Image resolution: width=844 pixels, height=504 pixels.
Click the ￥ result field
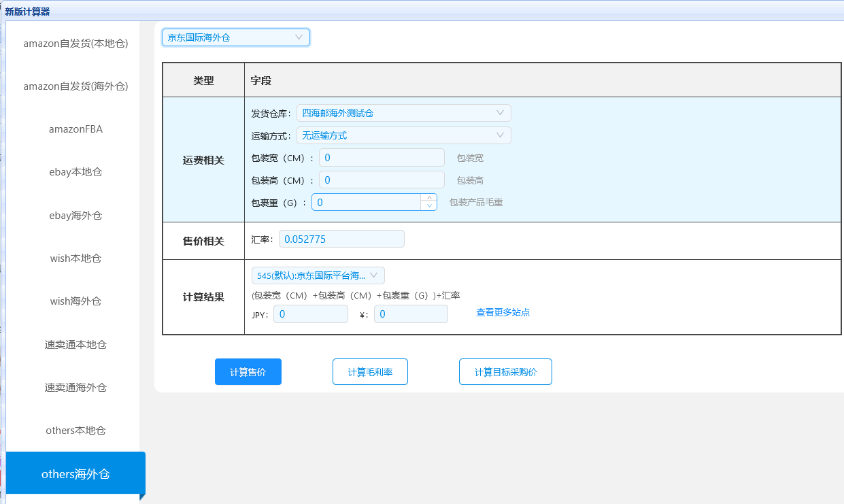click(411, 314)
